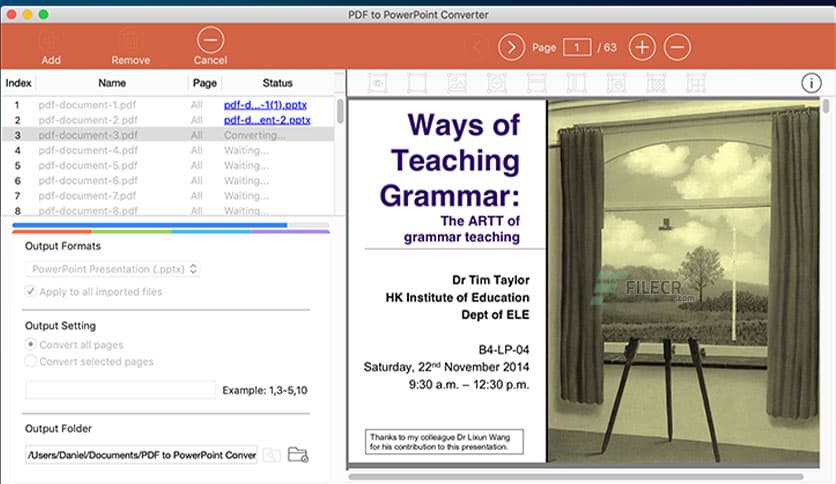836x484 pixels.
Task: Select row pdf-document-2.pdf
Action: tap(168, 120)
